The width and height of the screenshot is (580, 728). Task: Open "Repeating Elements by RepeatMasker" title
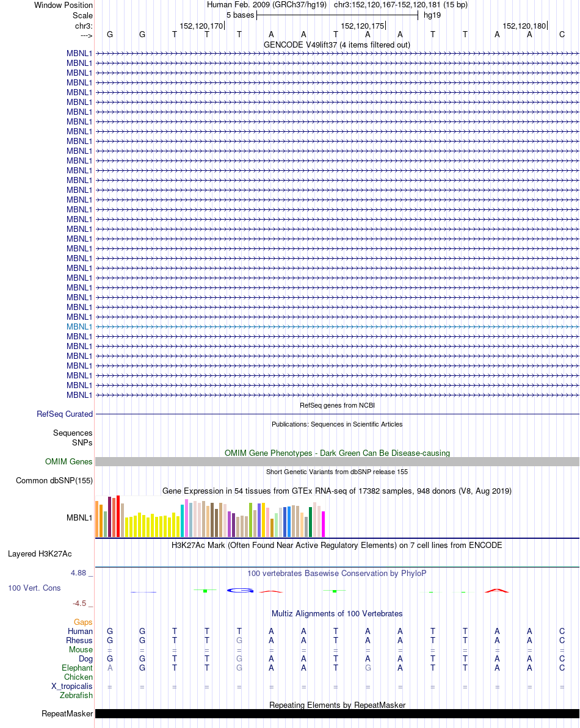[x=337, y=705]
